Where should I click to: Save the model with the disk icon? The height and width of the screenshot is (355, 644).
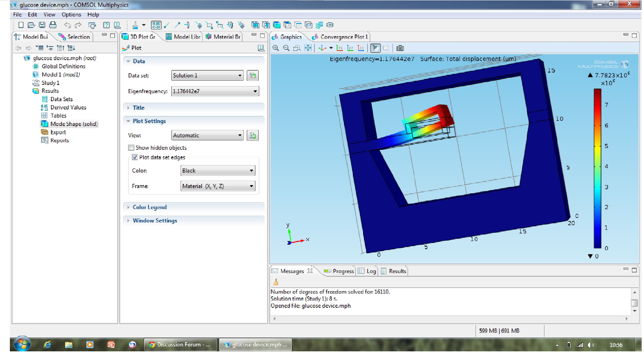click(42, 25)
